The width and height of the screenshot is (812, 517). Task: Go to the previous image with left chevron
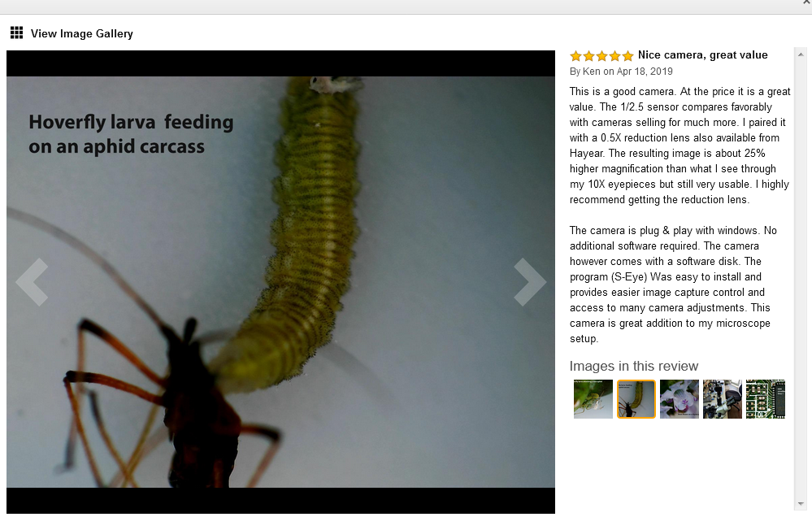tap(33, 282)
